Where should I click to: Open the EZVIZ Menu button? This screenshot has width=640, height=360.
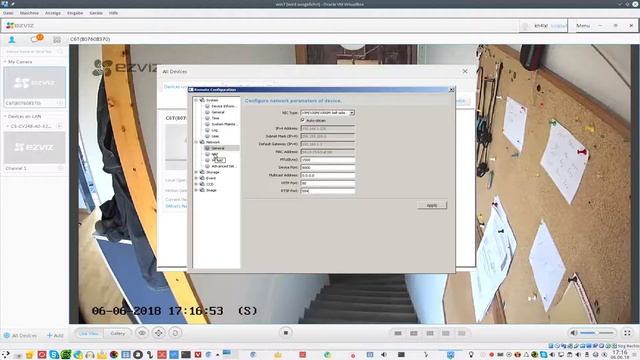tap(583, 26)
